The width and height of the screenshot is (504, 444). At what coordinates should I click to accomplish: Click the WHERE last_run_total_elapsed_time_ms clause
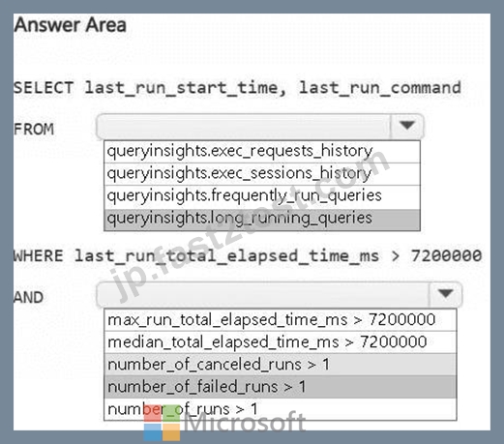point(248,256)
